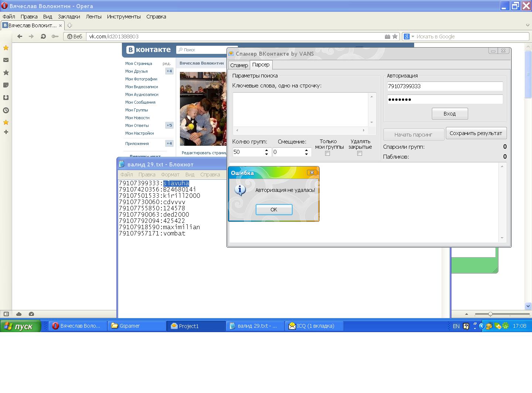Screen dimensions: 532x393
Task: Open Мои Сообщения link on VK
Action: point(140,102)
